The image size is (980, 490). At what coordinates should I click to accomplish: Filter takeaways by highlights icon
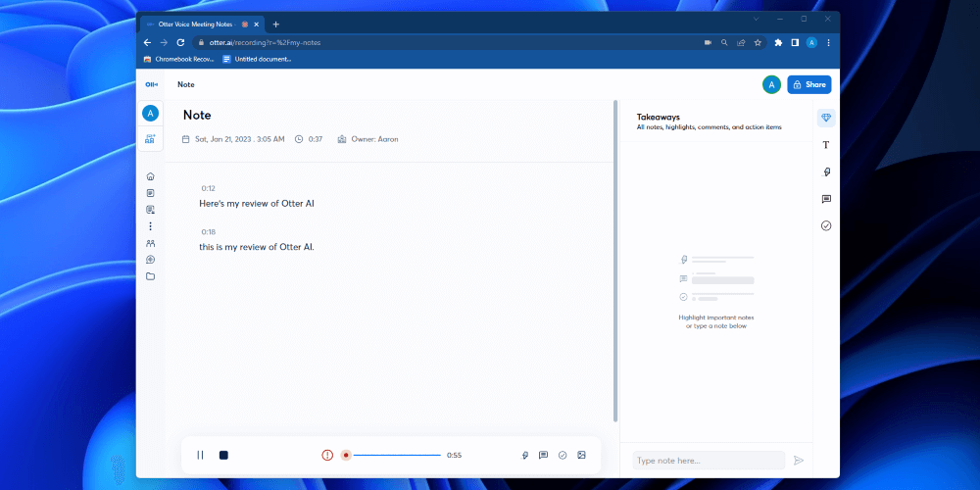(x=826, y=171)
